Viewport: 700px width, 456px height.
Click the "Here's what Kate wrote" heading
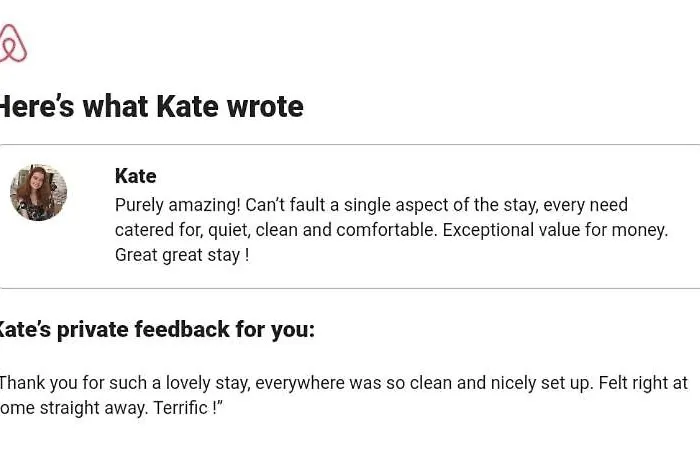point(150,106)
